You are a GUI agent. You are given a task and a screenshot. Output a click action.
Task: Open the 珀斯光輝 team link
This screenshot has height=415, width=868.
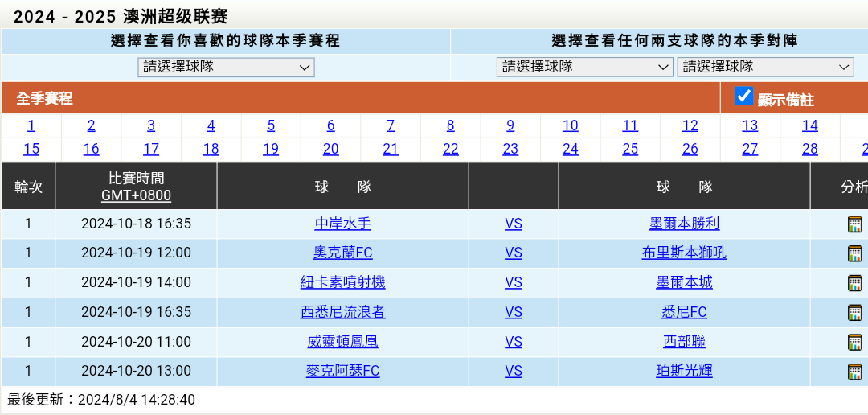pyautogui.click(x=684, y=371)
